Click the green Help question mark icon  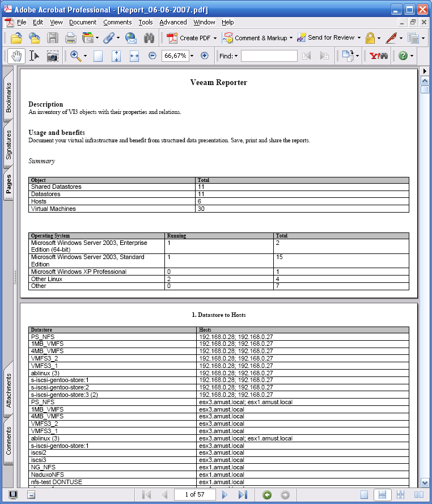(403, 56)
